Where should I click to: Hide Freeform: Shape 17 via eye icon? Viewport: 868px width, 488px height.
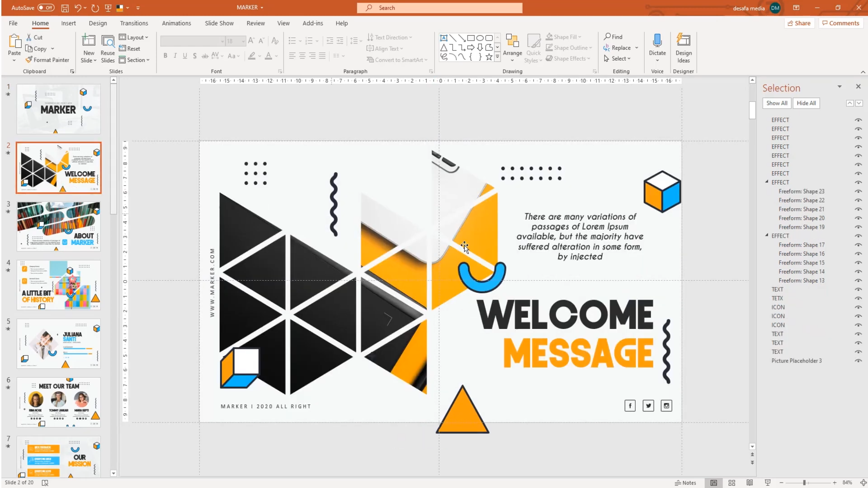(858, 245)
